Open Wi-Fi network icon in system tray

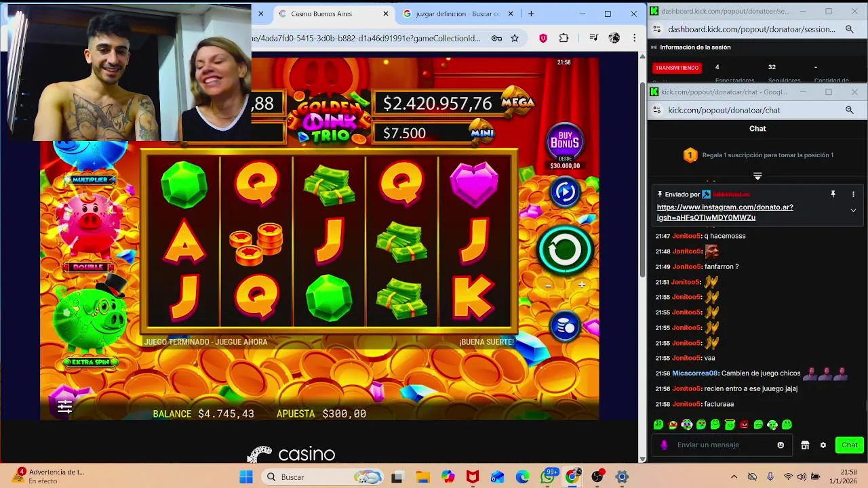(788, 477)
